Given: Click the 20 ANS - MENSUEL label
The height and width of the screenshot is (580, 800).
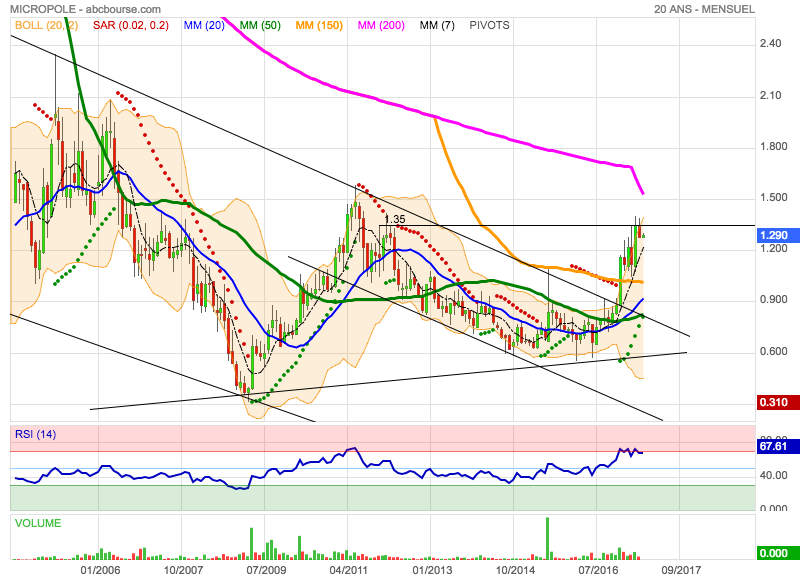Looking at the screenshot, I should click(x=704, y=9).
